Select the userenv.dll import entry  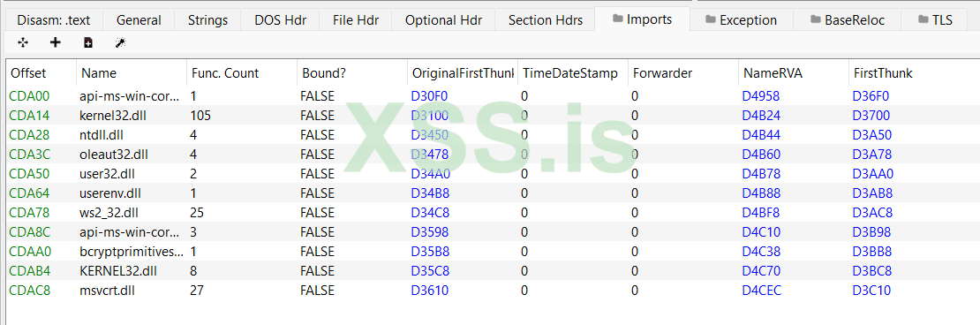click(x=110, y=193)
